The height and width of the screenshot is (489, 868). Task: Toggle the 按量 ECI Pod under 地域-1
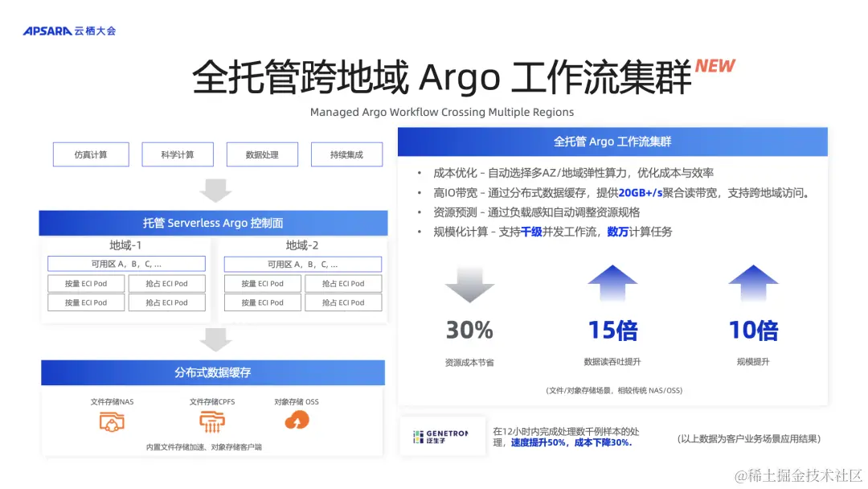point(85,283)
